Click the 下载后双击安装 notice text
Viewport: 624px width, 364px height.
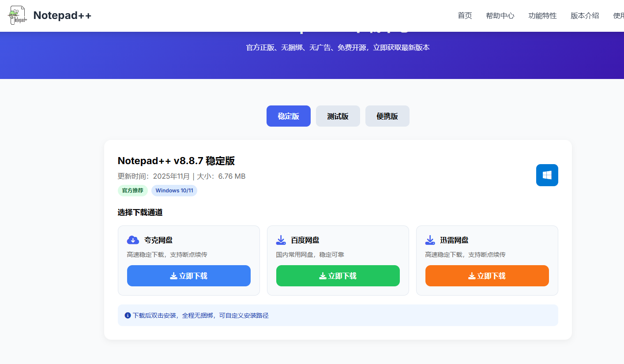[x=201, y=315]
